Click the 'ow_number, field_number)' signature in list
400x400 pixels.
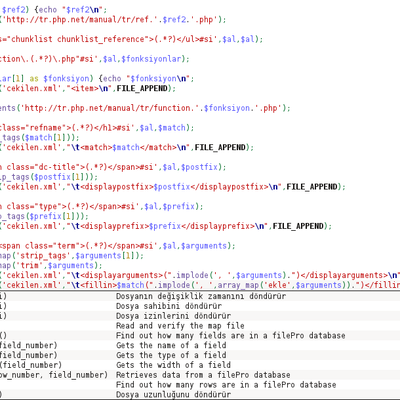tap(54, 375)
